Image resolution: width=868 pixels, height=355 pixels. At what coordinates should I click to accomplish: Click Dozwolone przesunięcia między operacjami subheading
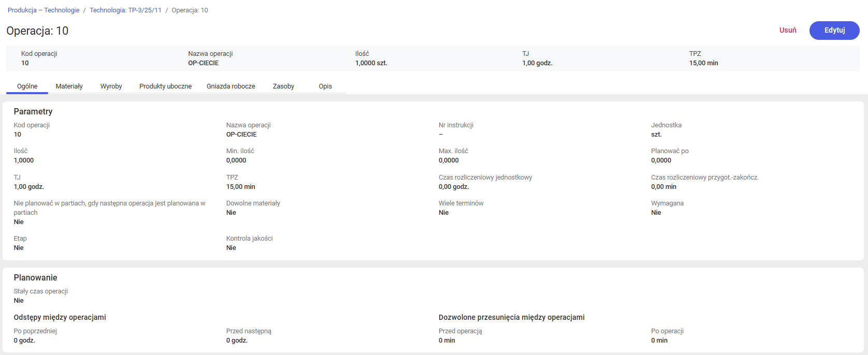pyautogui.click(x=511, y=317)
